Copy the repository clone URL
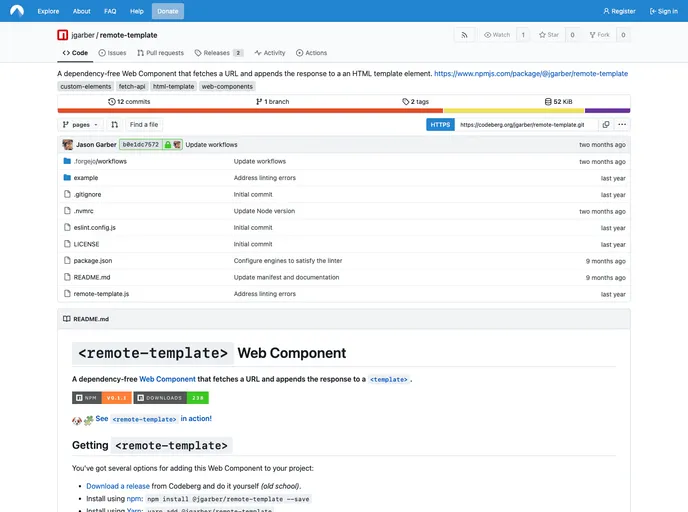 (606, 125)
